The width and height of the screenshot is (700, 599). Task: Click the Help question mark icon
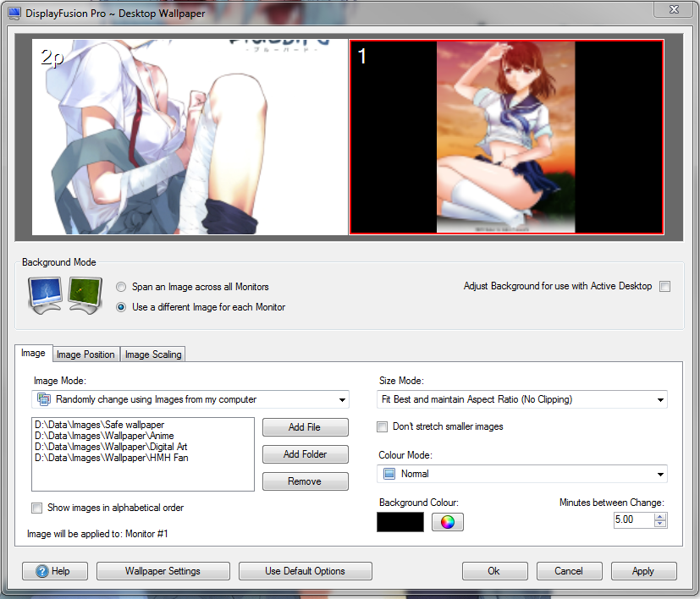click(42, 571)
